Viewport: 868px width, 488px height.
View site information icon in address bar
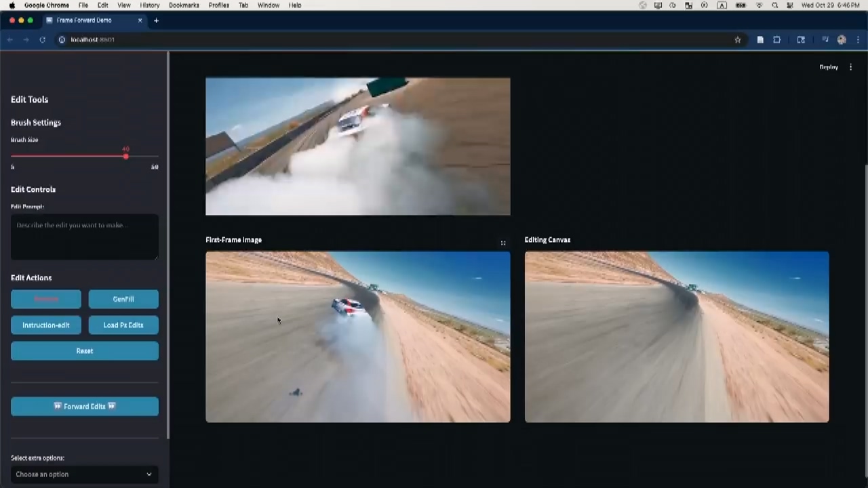coord(62,40)
